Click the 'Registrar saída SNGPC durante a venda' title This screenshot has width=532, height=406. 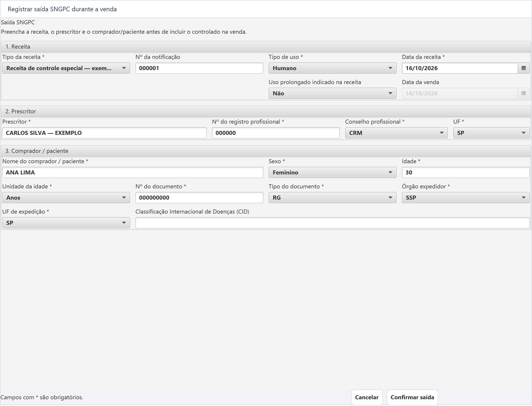[x=62, y=9]
